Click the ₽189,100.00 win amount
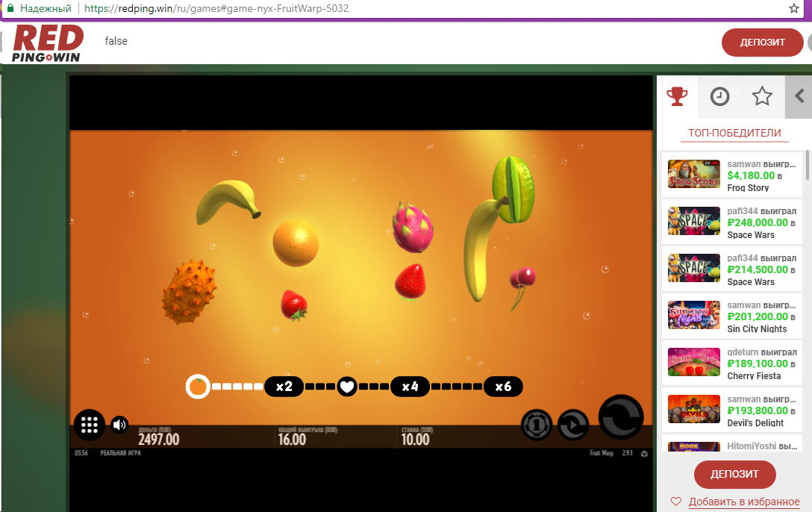Viewport: 812px width, 512px height. tap(757, 364)
